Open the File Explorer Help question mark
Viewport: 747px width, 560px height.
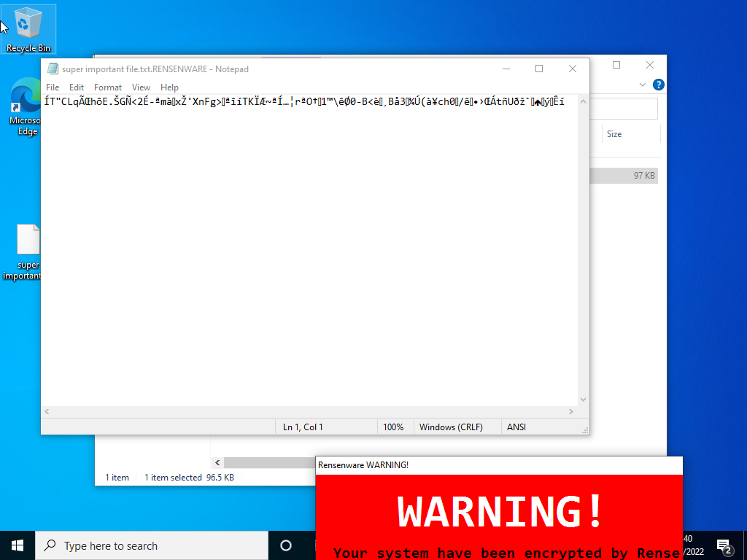(658, 84)
